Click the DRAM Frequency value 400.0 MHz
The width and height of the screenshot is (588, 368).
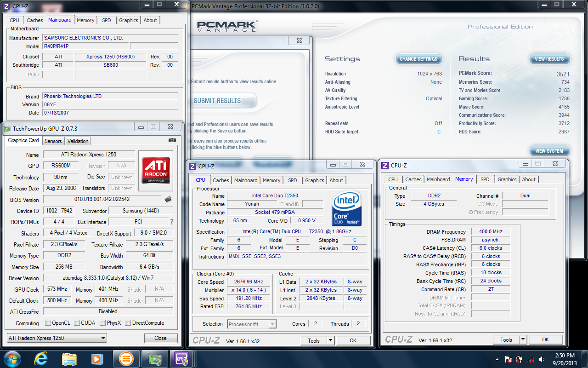pyautogui.click(x=491, y=232)
